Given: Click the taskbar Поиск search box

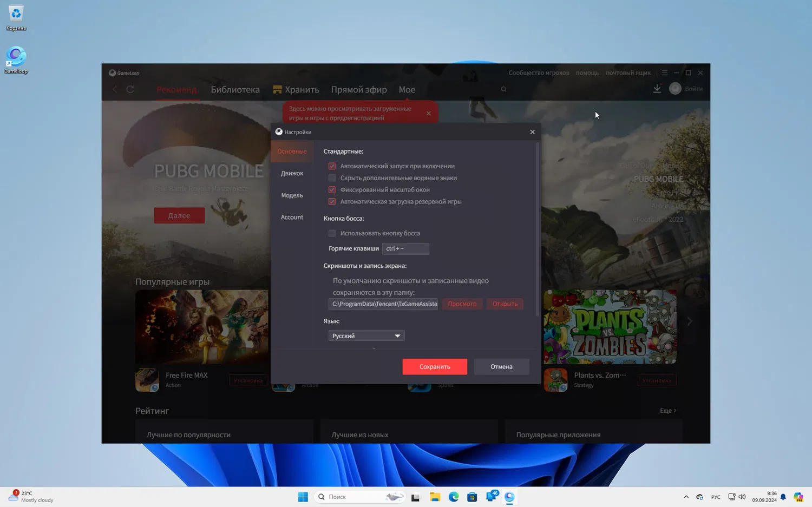Looking at the screenshot, I should click(x=359, y=497).
